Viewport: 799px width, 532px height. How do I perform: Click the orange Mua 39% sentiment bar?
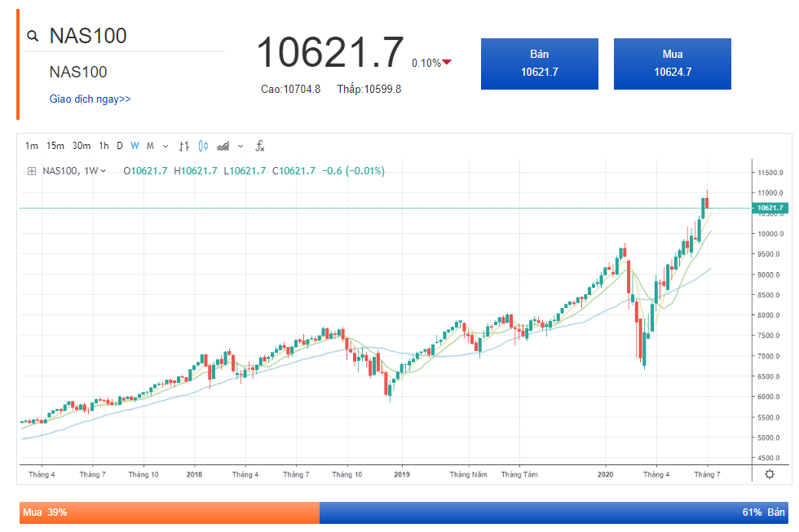click(169, 512)
